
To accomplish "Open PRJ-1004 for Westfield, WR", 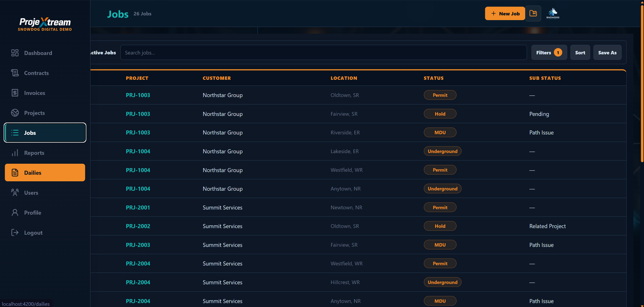I will [x=138, y=170].
